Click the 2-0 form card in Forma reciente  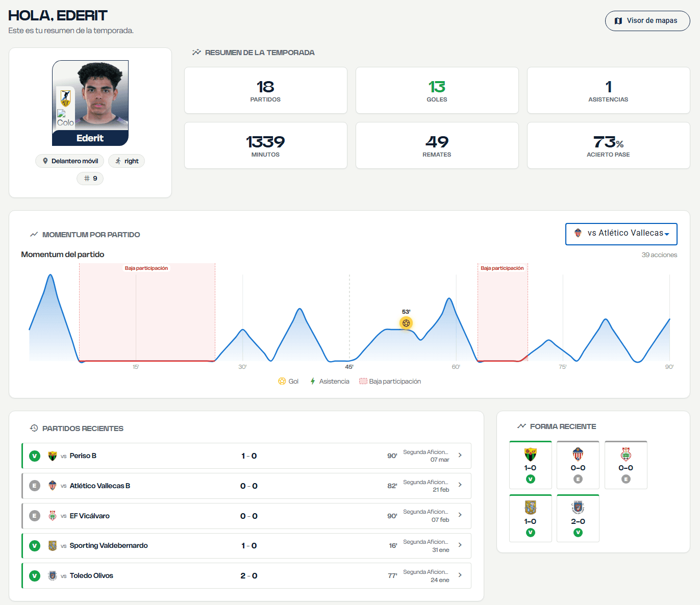pos(578,518)
